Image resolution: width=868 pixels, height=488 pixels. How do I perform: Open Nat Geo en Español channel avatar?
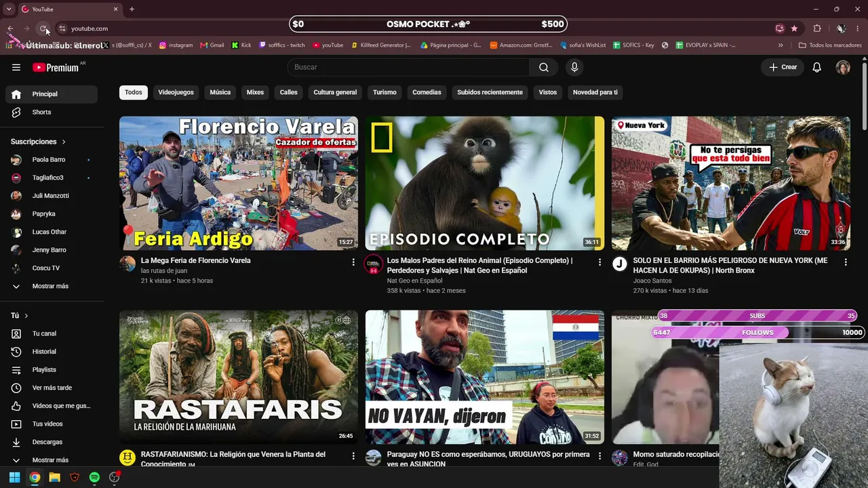[x=373, y=264]
